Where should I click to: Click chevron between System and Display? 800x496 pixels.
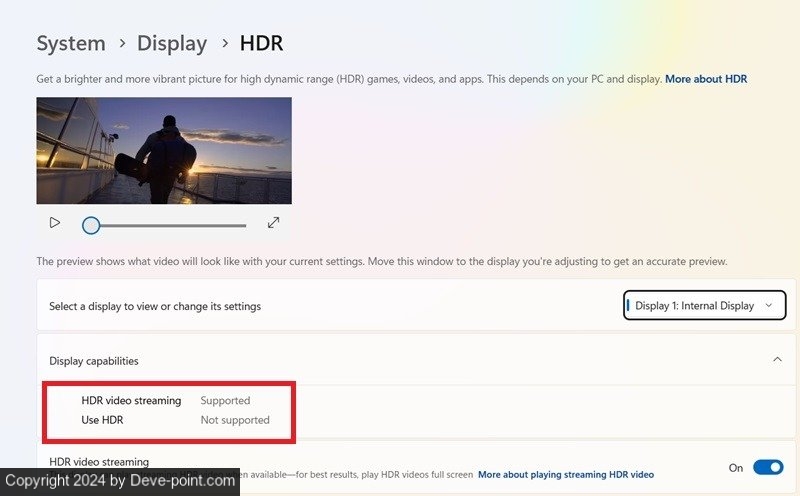pyautogui.click(x=121, y=44)
